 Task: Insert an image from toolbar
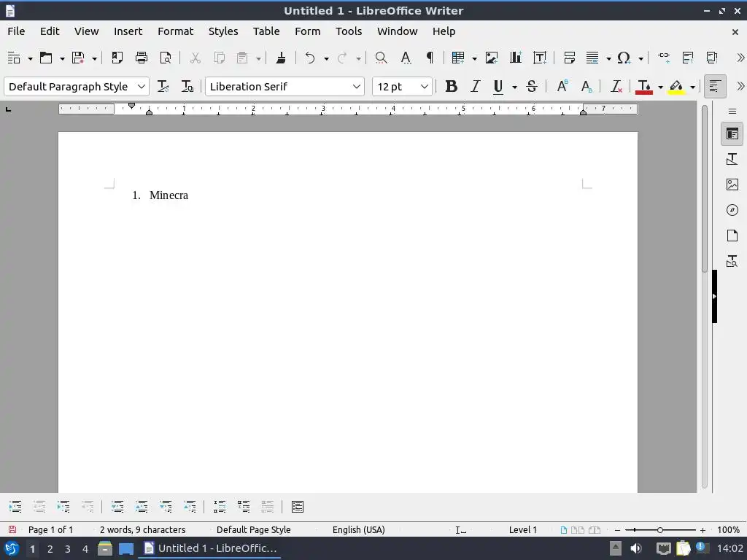(x=491, y=58)
